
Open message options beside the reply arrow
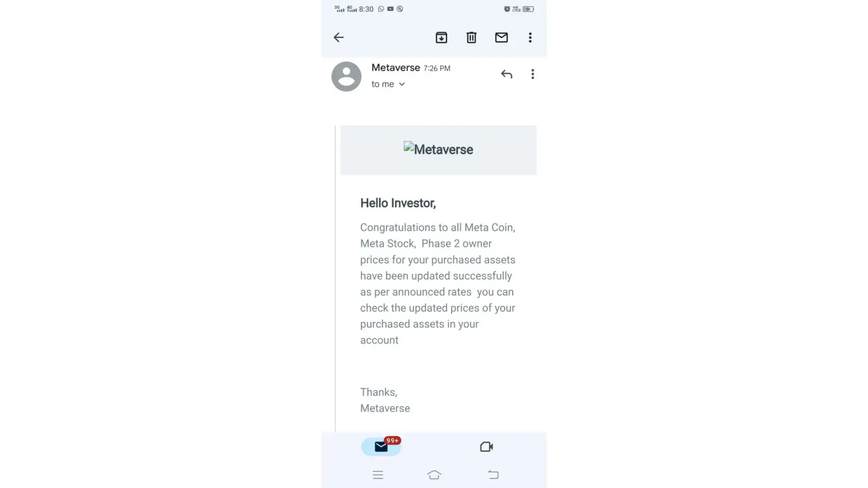click(533, 74)
